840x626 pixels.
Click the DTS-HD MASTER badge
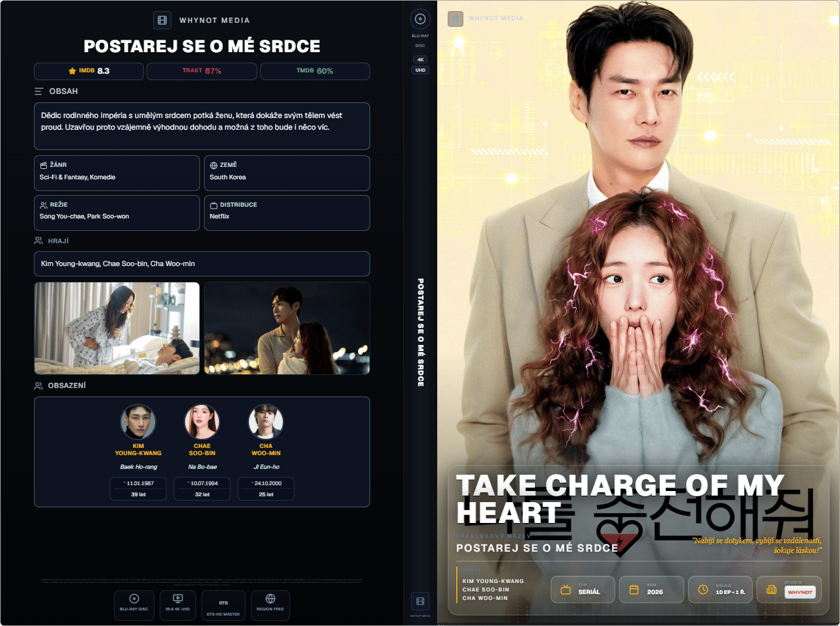pyautogui.click(x=224, y=606)
